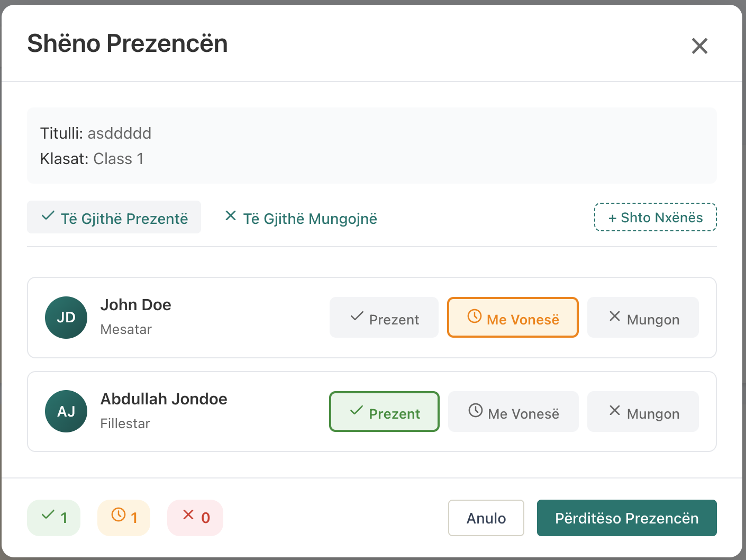Image resolution: width=746 pixels, height=560 pixels.
Task: Set Abdullah Jondoe to Mungon
Action: tap(643, 412)
